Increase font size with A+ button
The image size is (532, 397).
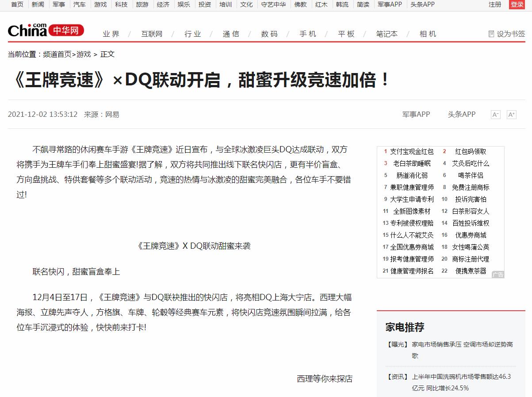point(512,115)
